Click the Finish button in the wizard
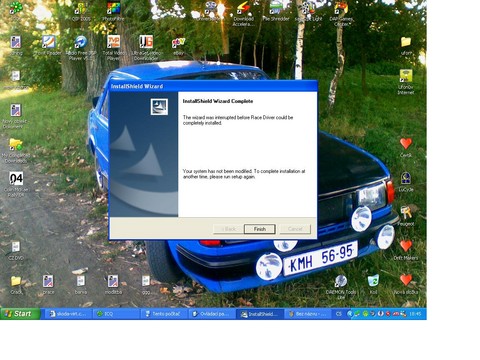The width and height of the screenshot is (480, 360). coord(259,229)
